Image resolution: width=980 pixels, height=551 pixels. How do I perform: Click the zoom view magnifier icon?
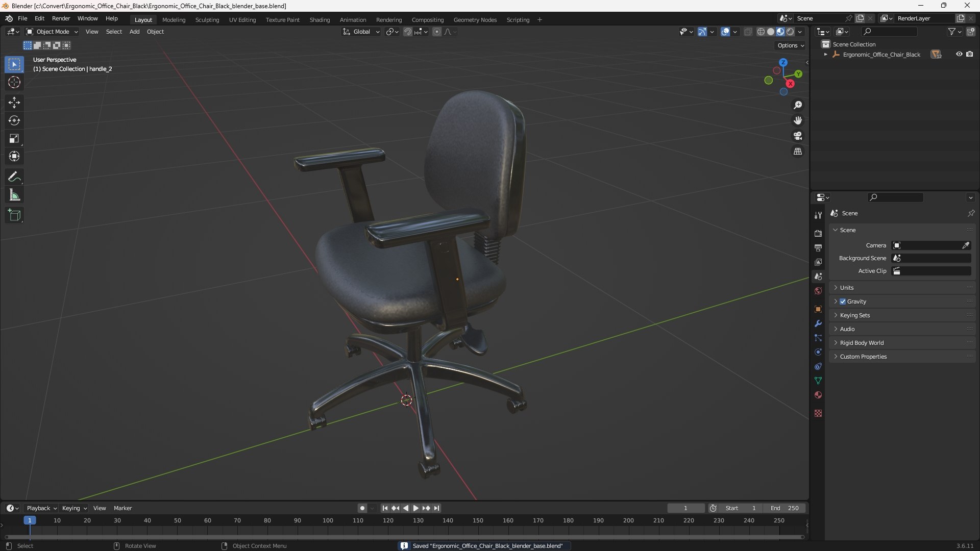click(x=798, y=105)
